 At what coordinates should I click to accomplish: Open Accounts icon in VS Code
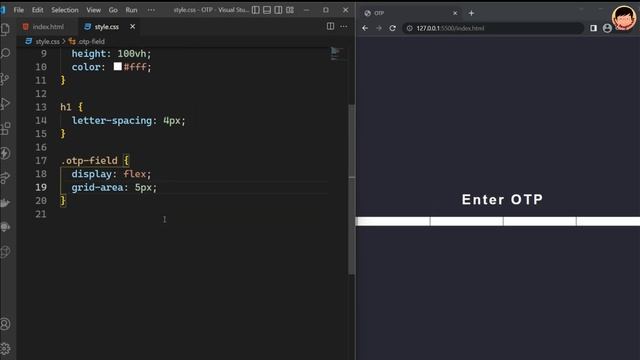5,324
